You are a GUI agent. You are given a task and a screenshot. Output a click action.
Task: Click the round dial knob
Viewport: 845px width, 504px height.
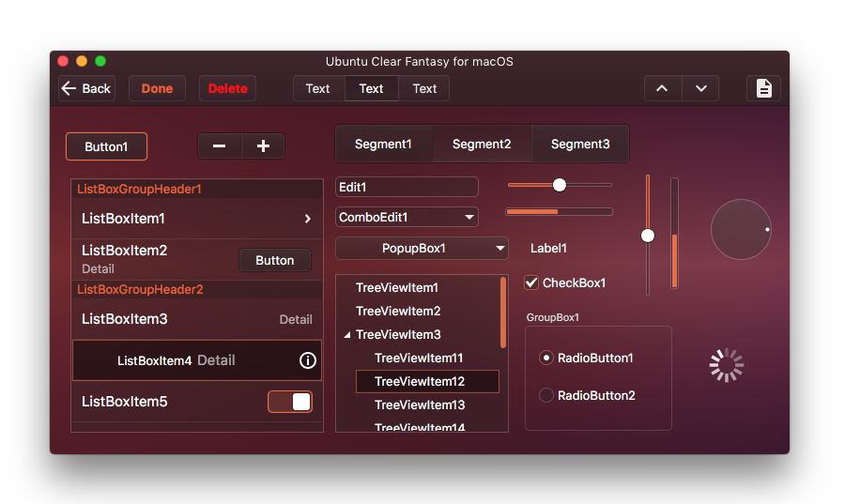(741, 229)
